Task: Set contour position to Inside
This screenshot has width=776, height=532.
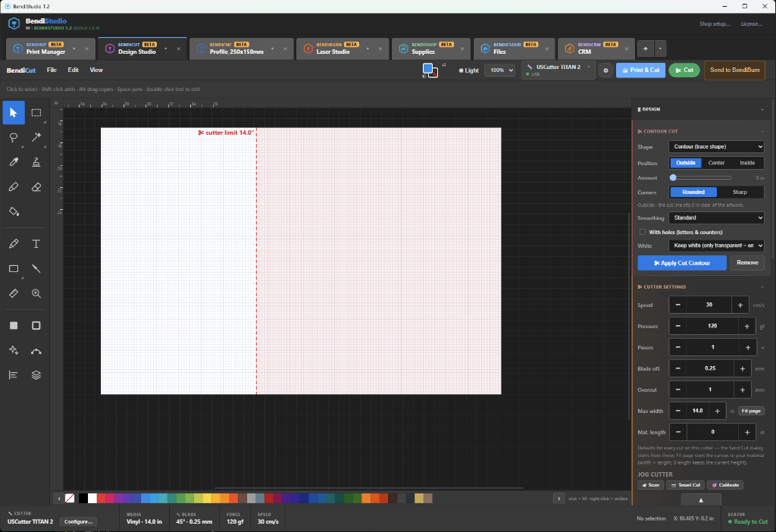Action: tap(746, 163)
